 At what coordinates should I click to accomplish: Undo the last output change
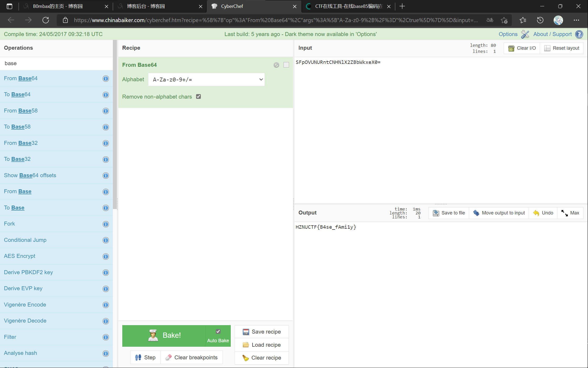(543, 213)
